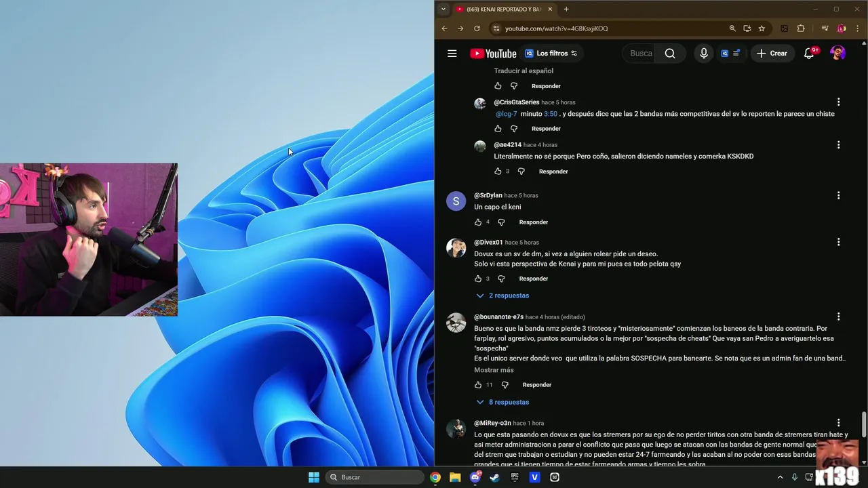
Task: Open the three-dot menu for @bounanote-e7s comment
Action: tap(838, 317)
